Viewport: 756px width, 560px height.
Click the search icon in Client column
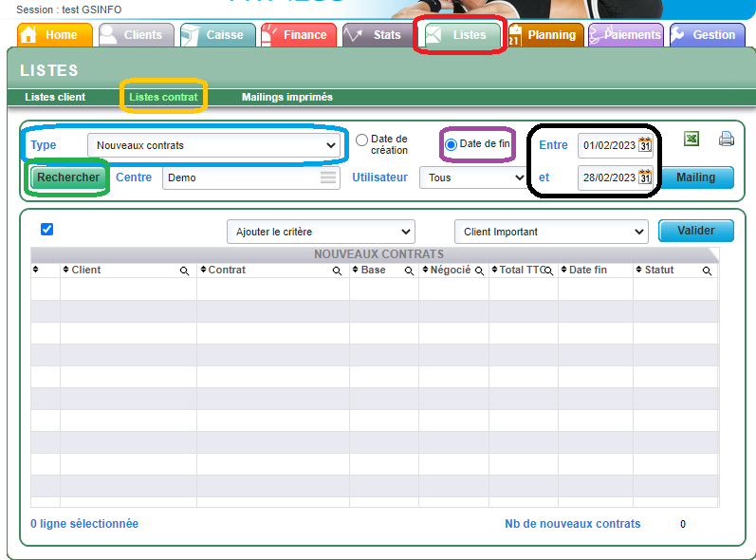[x=184, y=271]
